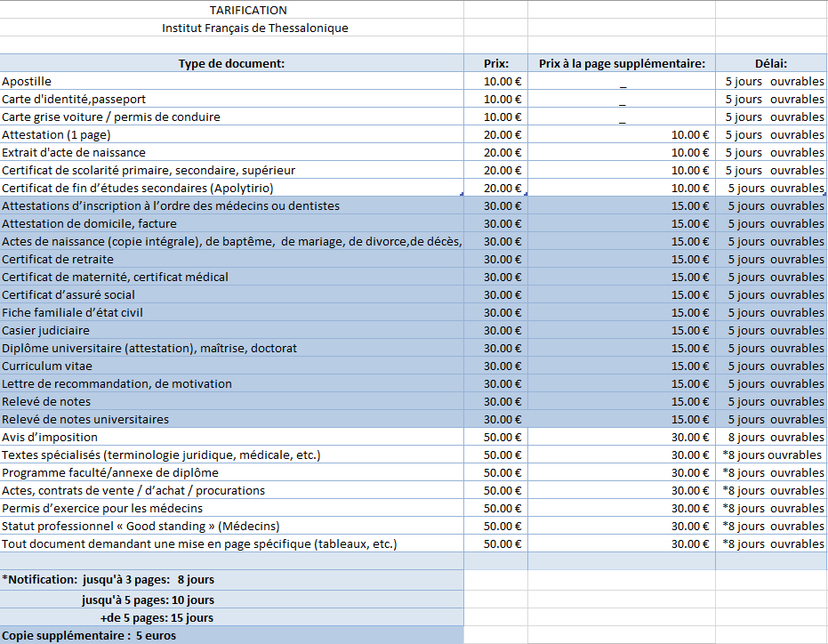This screenshot has width=828, height=644.
Task: Click the 'Curriculum vitae' cell
Action: point(47,366)
